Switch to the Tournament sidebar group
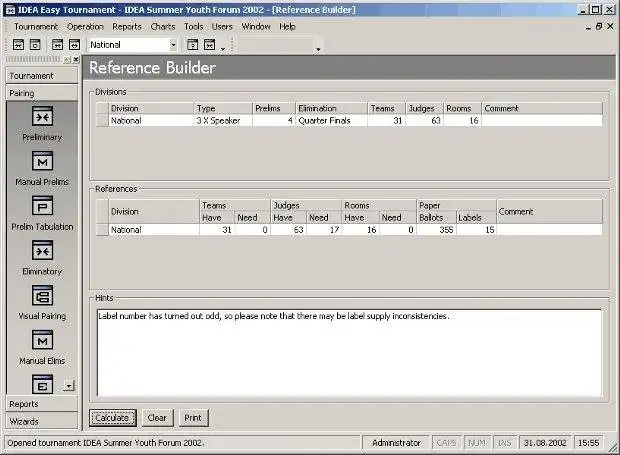Viewport: 620px width, 455px height. (42, 76)
